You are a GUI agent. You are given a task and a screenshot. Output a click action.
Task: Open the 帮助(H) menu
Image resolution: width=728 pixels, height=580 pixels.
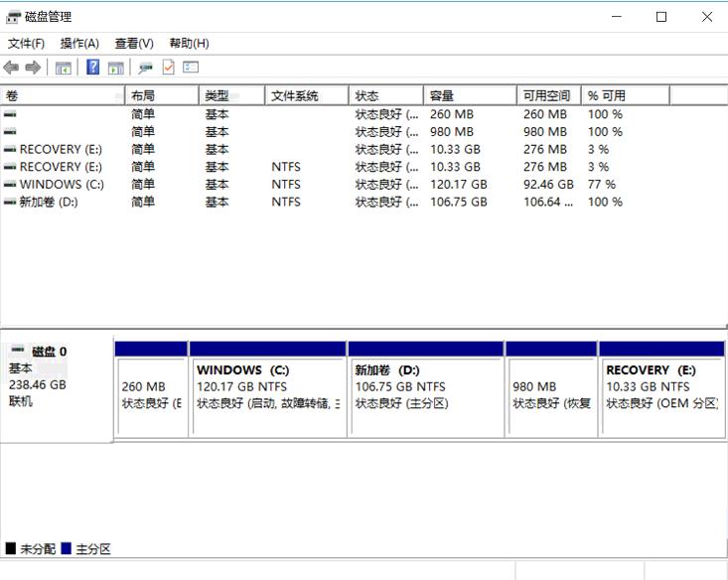189,43
